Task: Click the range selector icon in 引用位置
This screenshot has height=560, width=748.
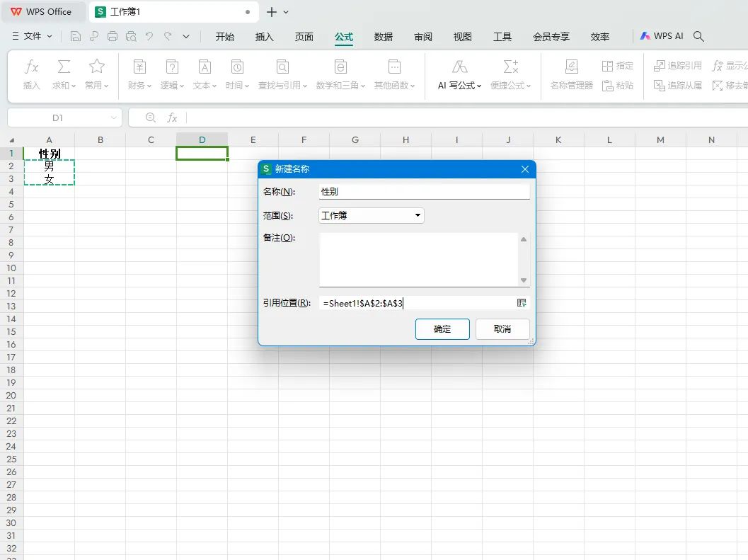Action: (x=522, y=303)
